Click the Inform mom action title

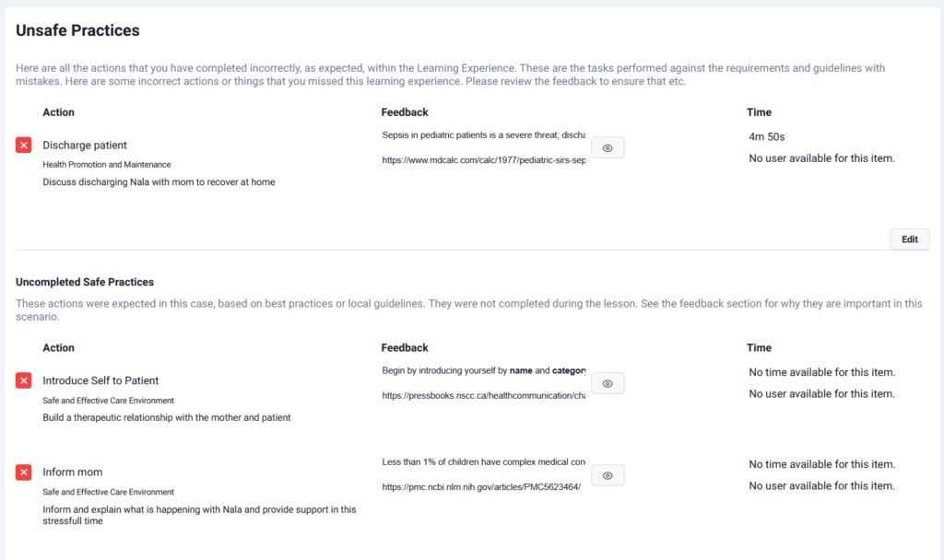point(73,472)
